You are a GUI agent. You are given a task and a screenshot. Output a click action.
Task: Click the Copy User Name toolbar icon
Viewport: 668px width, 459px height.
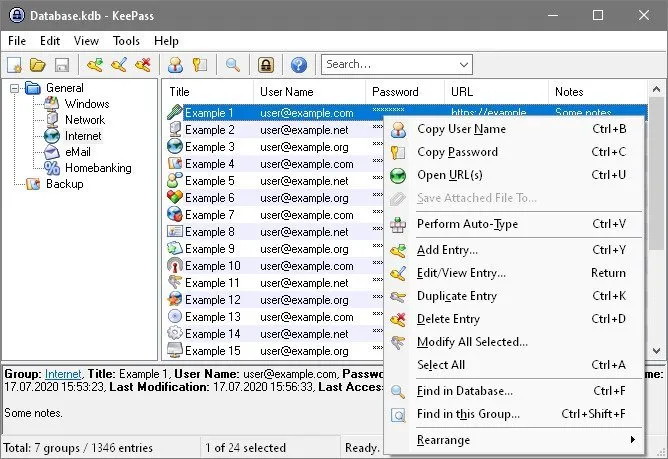point(175,65)
